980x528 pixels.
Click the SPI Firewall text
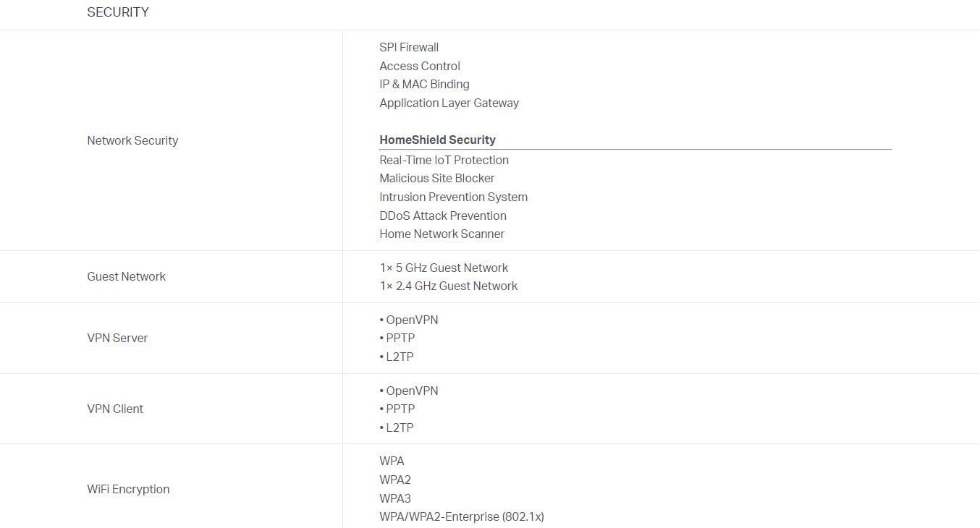409,47
